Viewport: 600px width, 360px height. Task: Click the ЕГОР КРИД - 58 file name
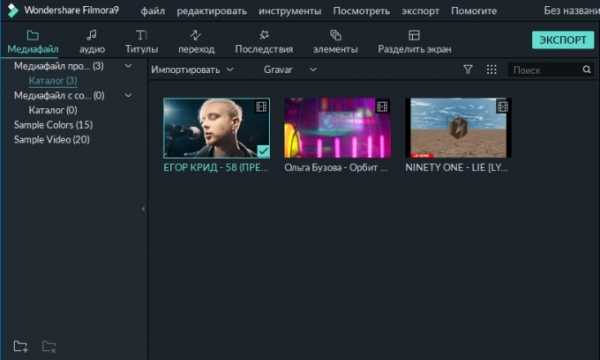(x=215, y=168)
